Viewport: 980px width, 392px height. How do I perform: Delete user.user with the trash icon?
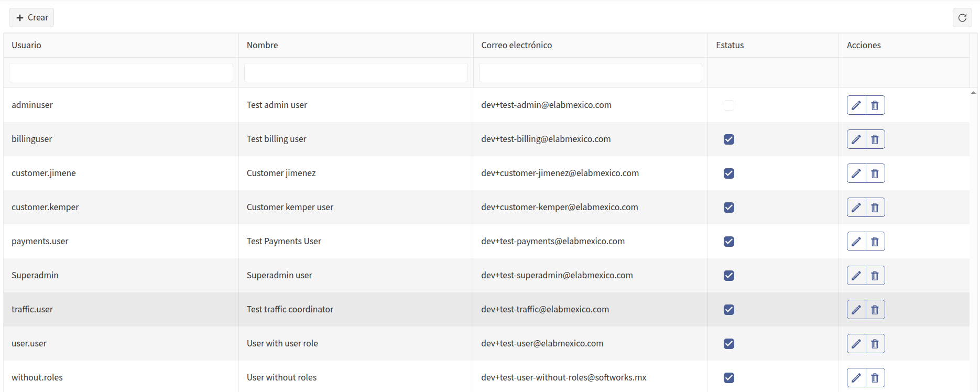(x=875, y=344)
